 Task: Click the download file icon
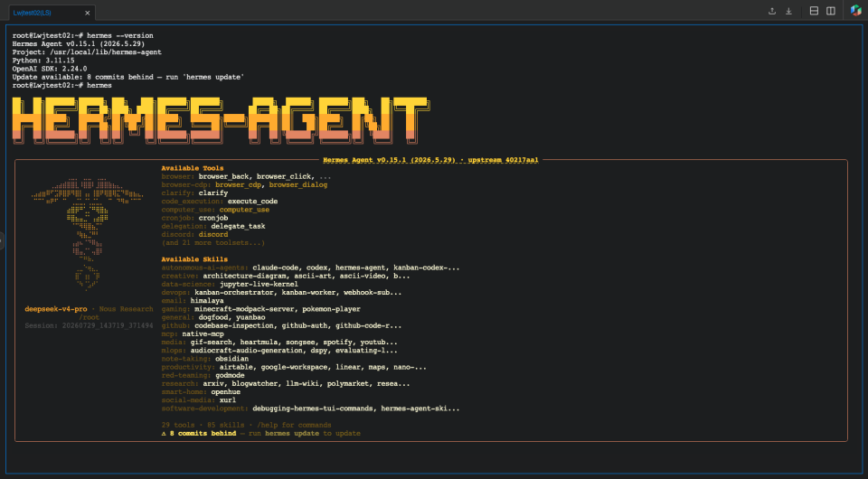[x=788, y=12]
